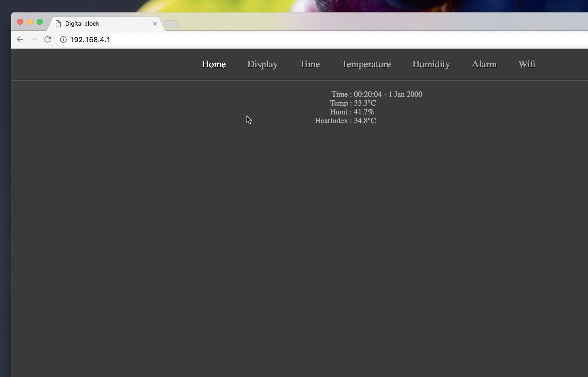View site info icon in address bar
Image resolution: width=588 pixels, height=377 pixels.
point(63,40)
